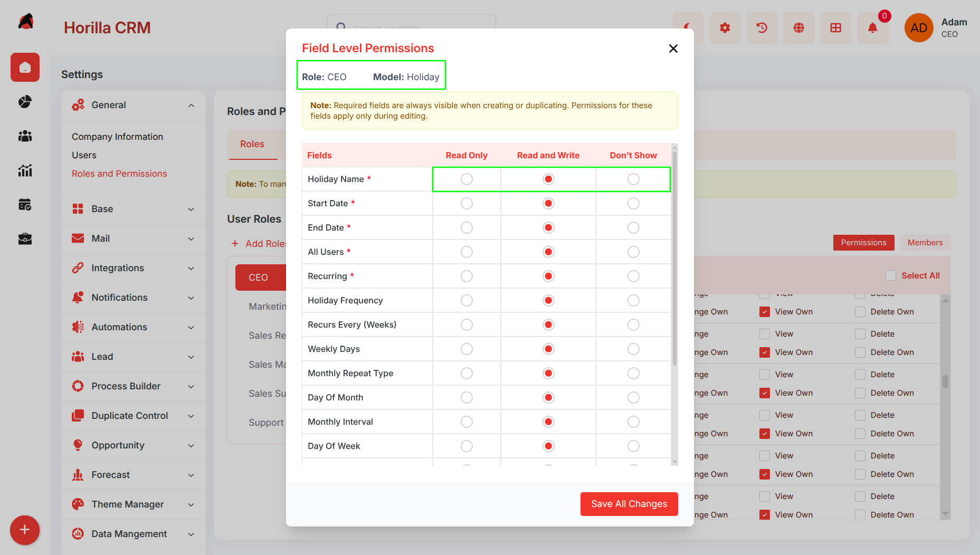980x555 pixels.
Task: Open the calendar check sidebar icon
Action: (x=25, y=205)
